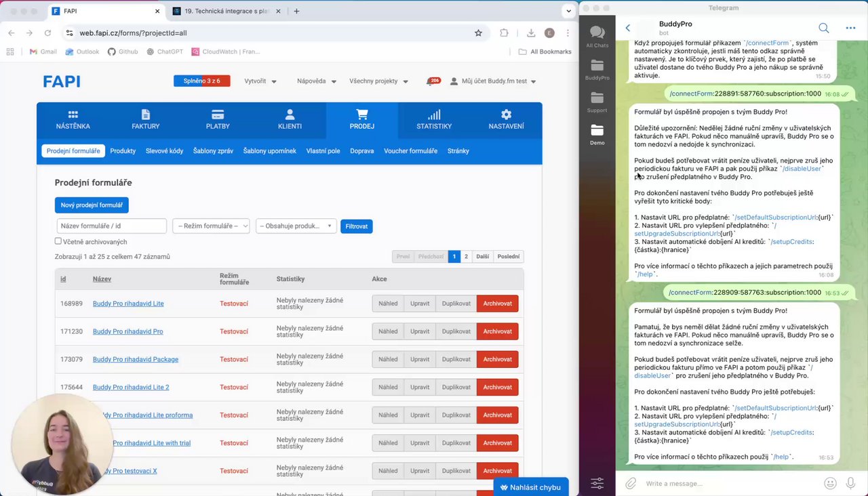Jump to Poslední page in pagination
The height and width of the screenshot is (496, 868).
point(509,257)
